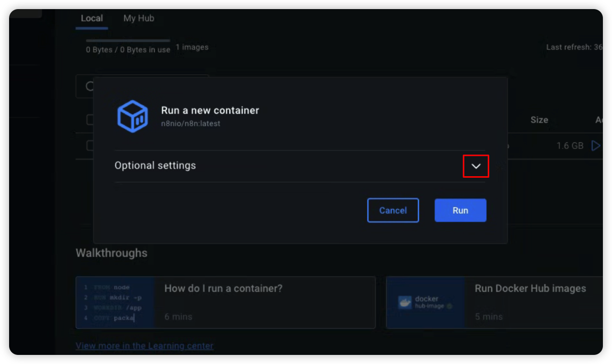Click the docker hub-image thumbnail
This screenshot has height=364, width=612.
coord(426,302)
